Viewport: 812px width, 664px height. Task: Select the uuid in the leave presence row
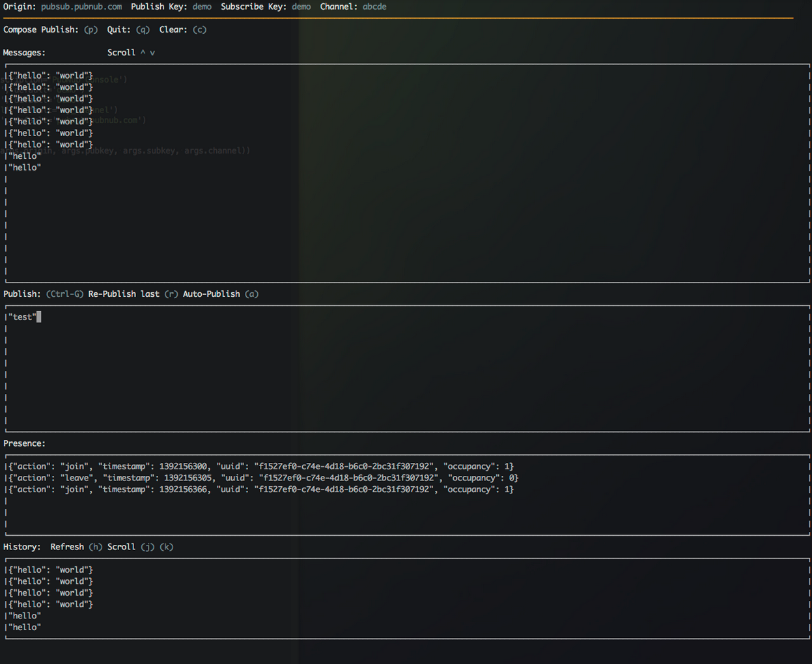click(x=348, y=478)
